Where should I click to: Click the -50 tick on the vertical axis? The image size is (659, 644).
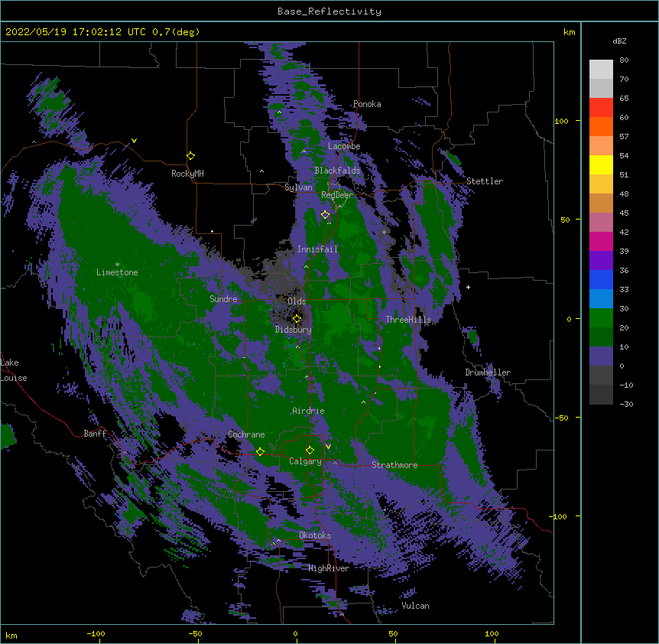(x=561, y=418)
